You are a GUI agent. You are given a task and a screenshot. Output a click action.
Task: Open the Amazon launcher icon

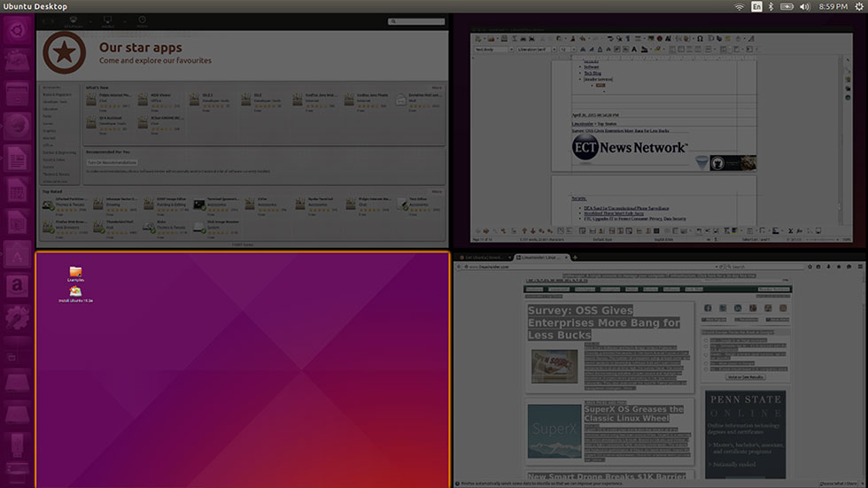(17, 286)
